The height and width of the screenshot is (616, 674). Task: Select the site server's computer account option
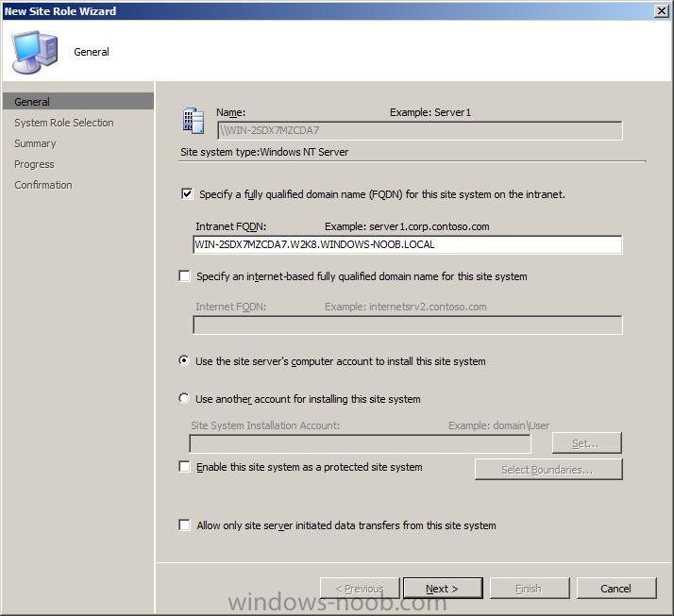point(184,361)
